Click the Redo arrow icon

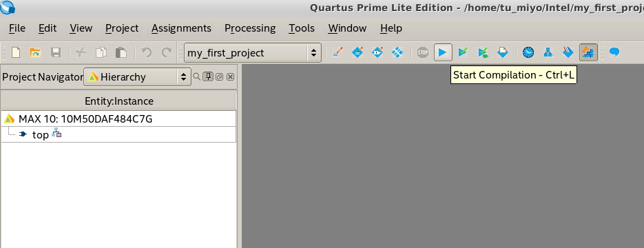pyautogui.click(x=167, y=52)
